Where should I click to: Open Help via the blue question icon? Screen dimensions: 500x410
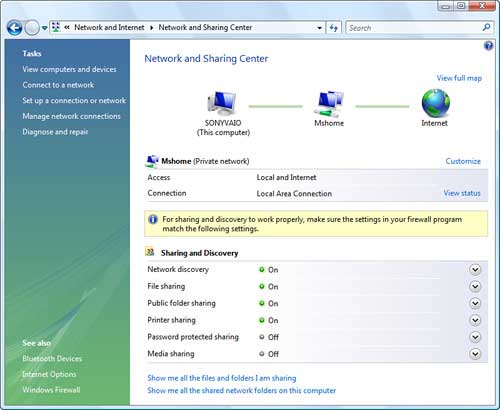(488, 46)
